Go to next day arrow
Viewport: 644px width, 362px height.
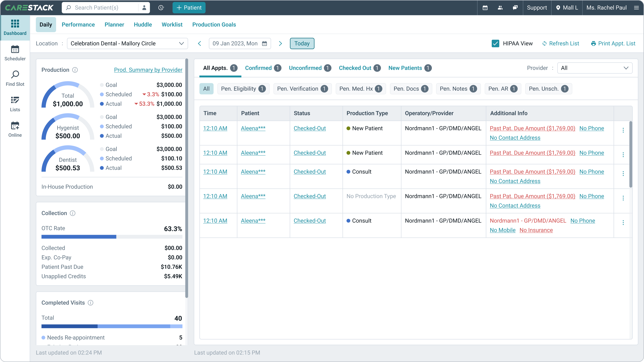280,44
